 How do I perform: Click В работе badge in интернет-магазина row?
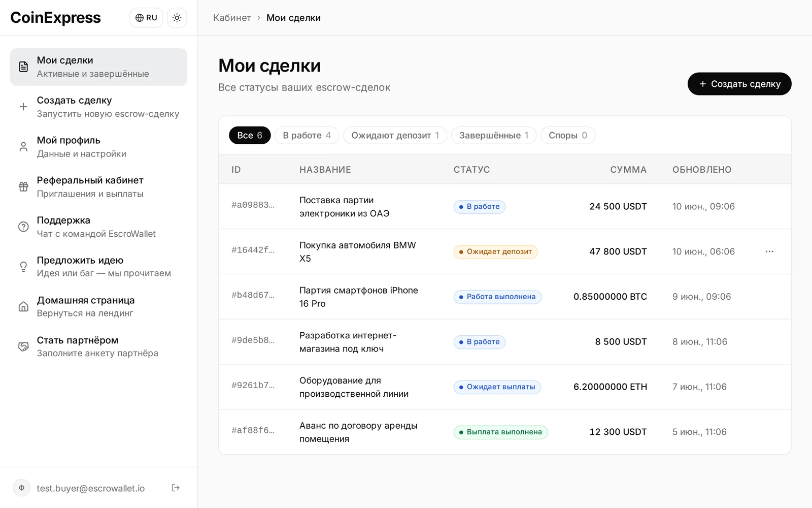click(x=479, y=342)
